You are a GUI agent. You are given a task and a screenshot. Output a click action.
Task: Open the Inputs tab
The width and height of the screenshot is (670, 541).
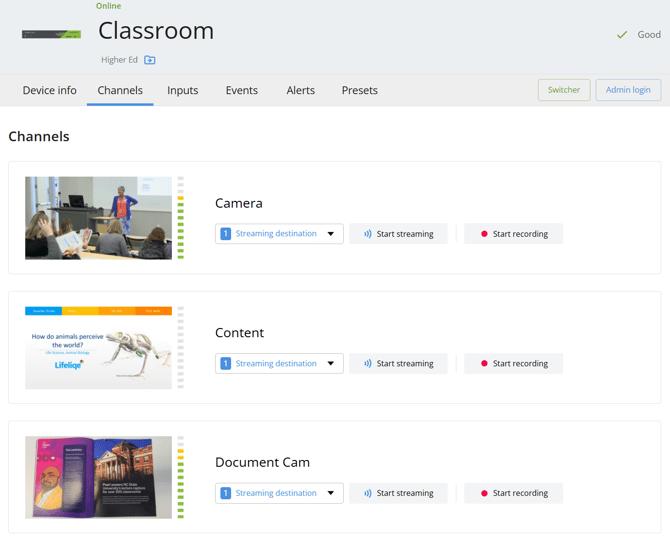point(182,90)
